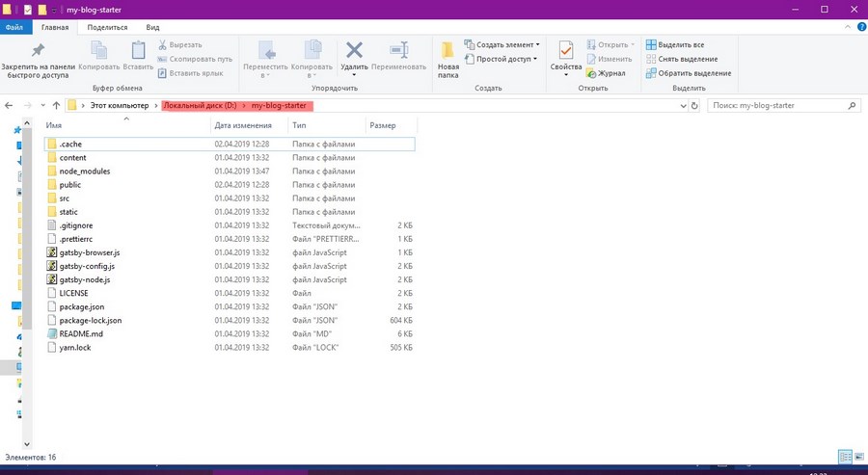Switch to details view icon in status bar

[x=845, y=457]
